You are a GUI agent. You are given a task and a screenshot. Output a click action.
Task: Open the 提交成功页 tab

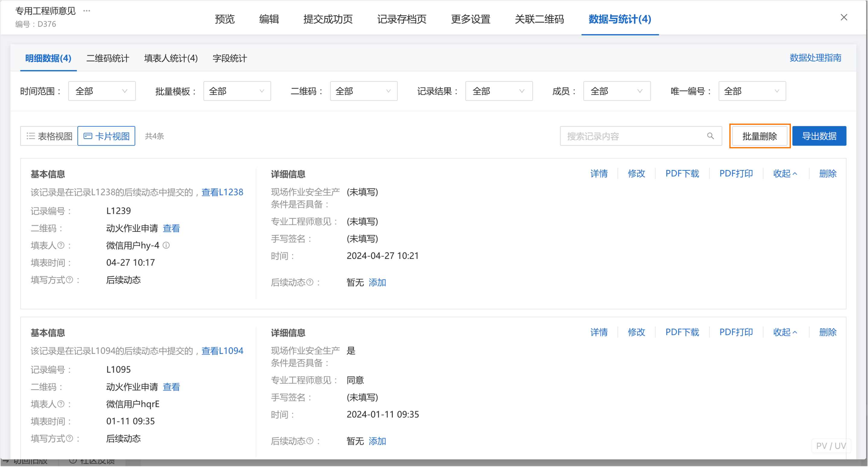pyautogui.click(x=328, y=19)
